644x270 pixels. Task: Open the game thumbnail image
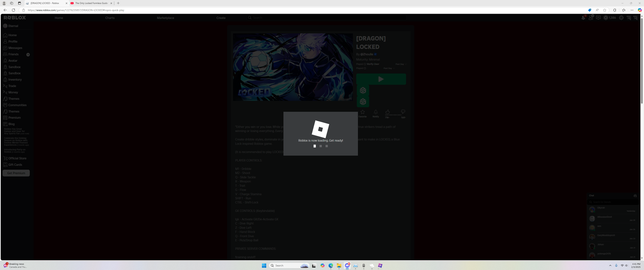[293, 67]
